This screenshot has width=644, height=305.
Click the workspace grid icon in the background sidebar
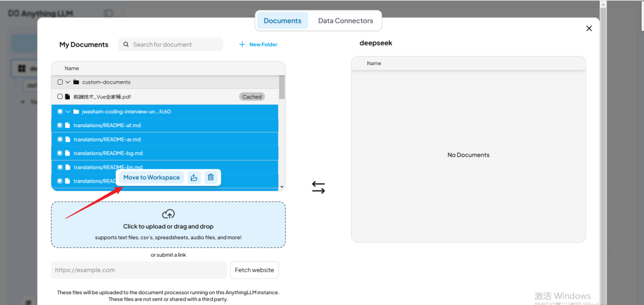(22, 68)
